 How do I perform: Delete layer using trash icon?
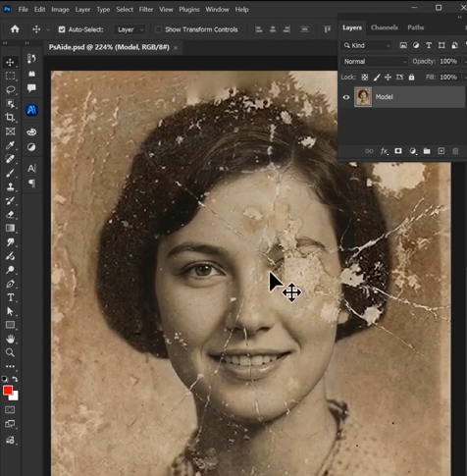coord(455,151)
